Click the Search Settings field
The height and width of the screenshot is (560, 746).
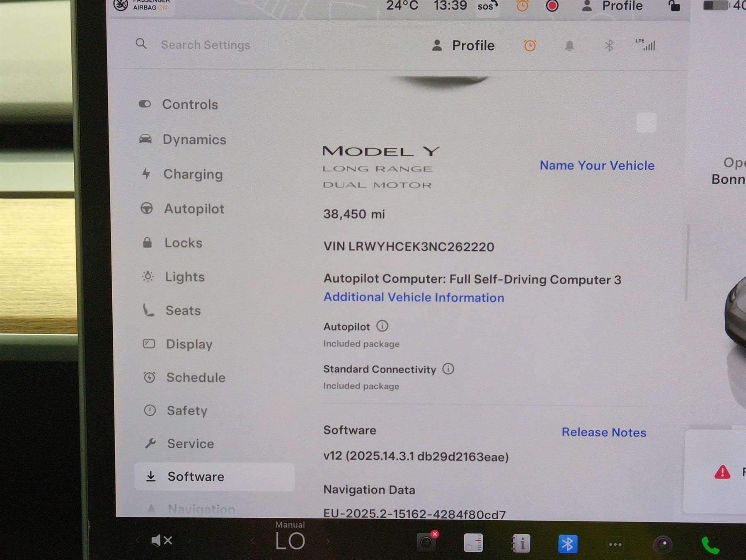point(206,45)
